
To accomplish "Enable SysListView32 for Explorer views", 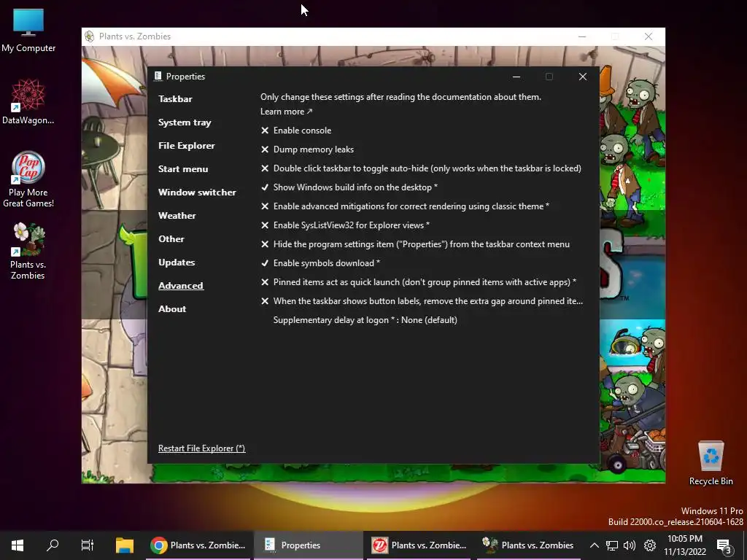I will (x=345, y=225).
